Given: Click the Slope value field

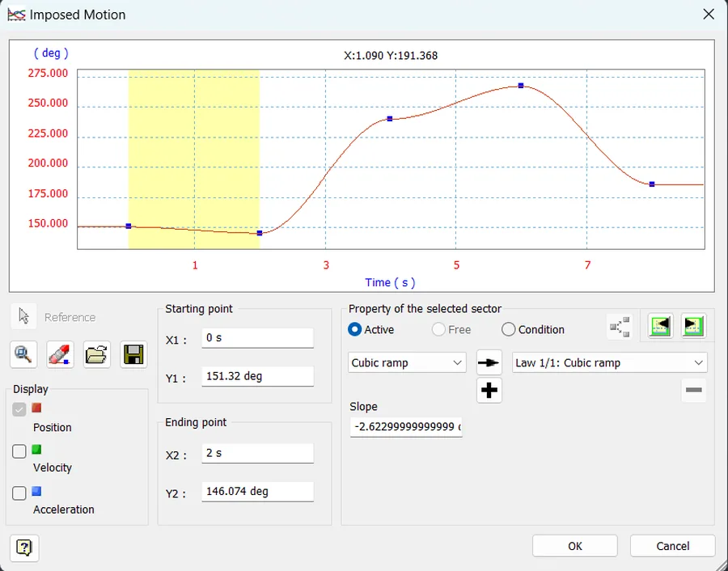Looking at the screenshot, I should (x=406, y=426).
